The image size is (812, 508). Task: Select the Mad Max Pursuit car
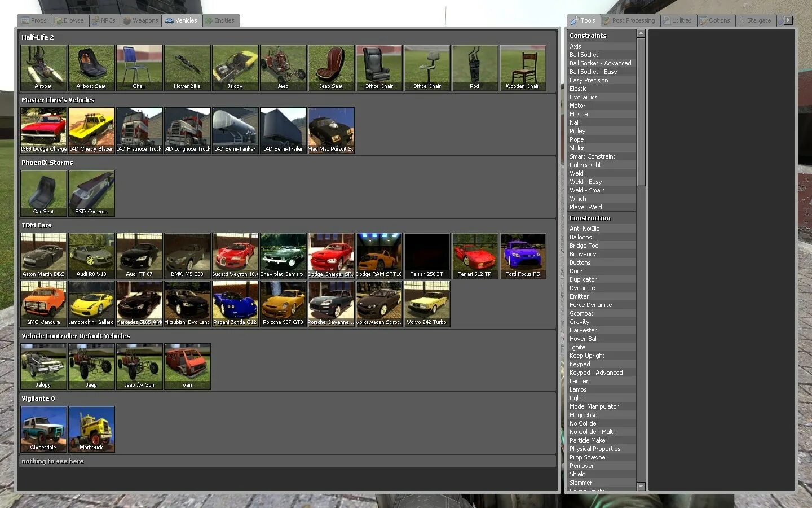tap(331, 130)
